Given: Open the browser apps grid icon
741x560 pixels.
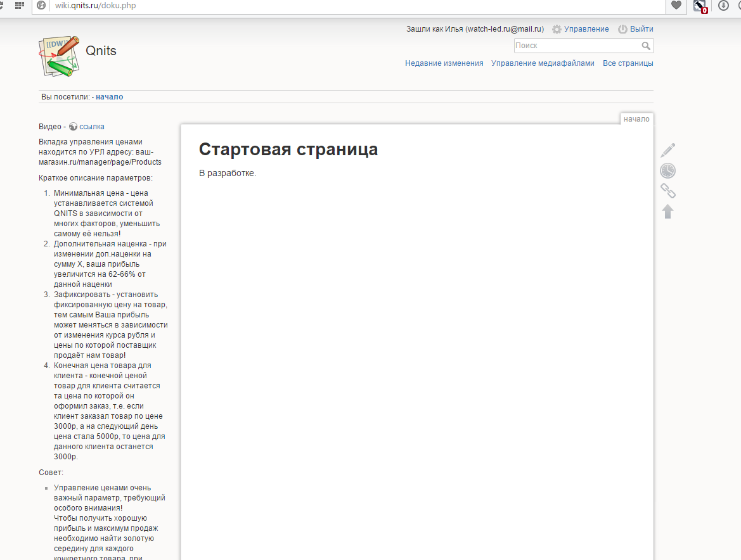Looking at the screenshot, I should click(x=20, y=6).
